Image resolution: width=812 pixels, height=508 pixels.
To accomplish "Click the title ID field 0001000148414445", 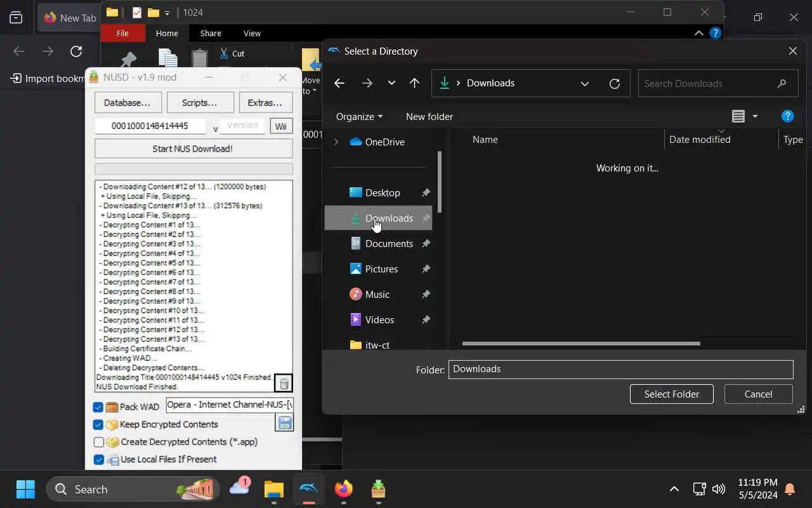I will [150, 126].
